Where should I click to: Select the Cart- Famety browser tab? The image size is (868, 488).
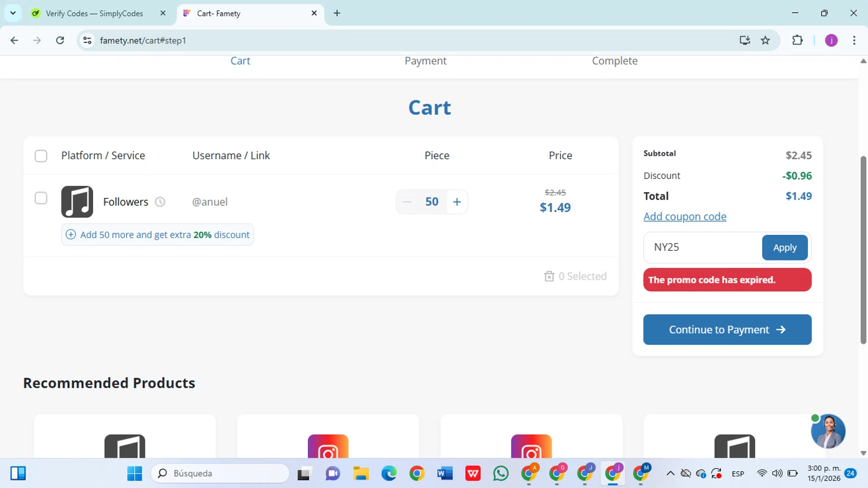pos(251,13)
